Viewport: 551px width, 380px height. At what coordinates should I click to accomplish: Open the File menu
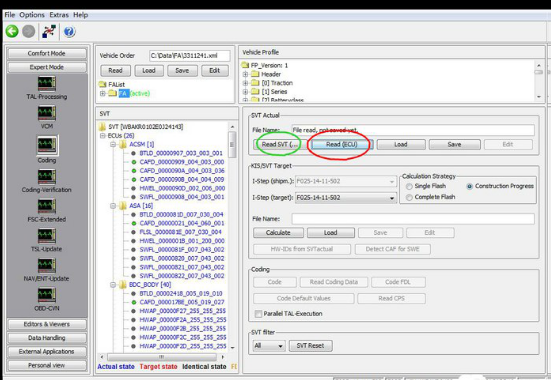click(9, 15)
